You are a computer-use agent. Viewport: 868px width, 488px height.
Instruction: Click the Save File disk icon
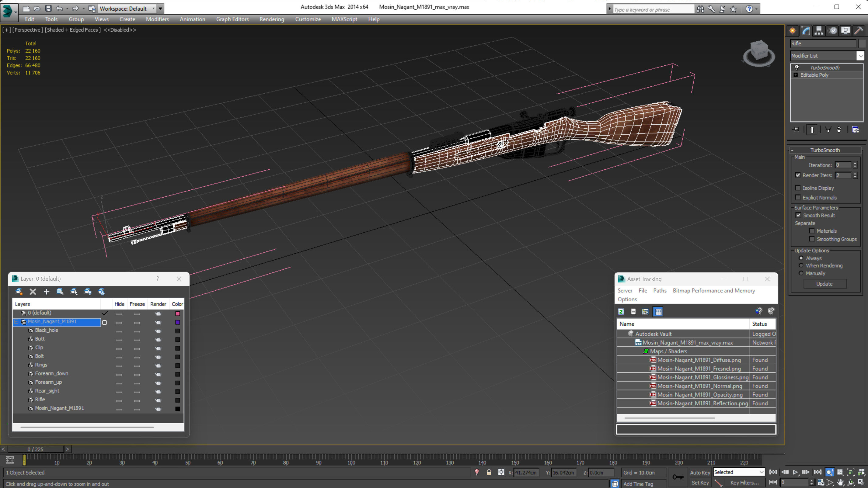coord(48,9)
